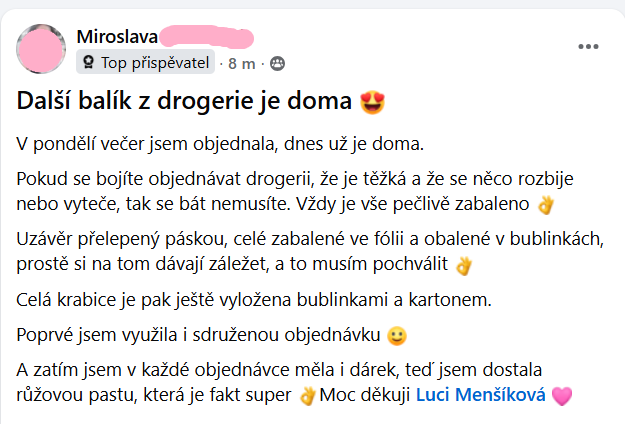Click the medal icon beside Top přispěvatel

tap(89, 63)
